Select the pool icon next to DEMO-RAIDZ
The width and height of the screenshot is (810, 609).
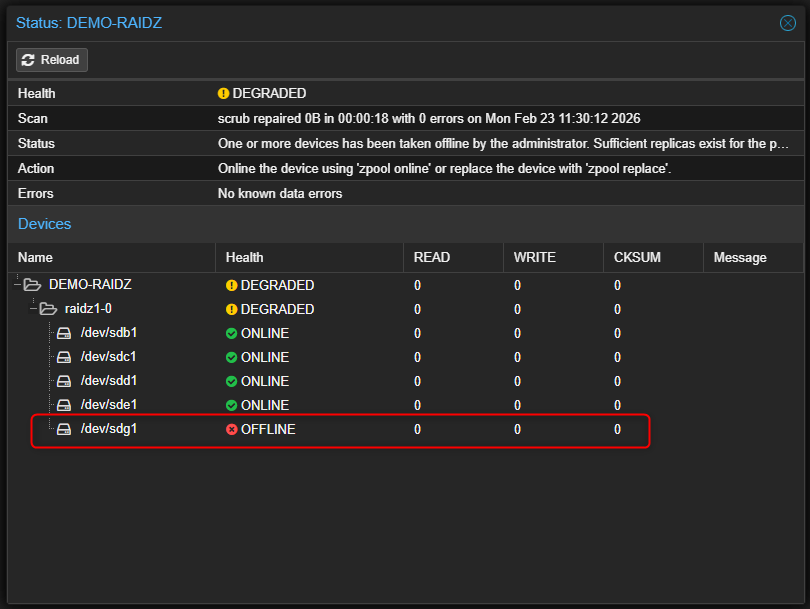(31, 284)
